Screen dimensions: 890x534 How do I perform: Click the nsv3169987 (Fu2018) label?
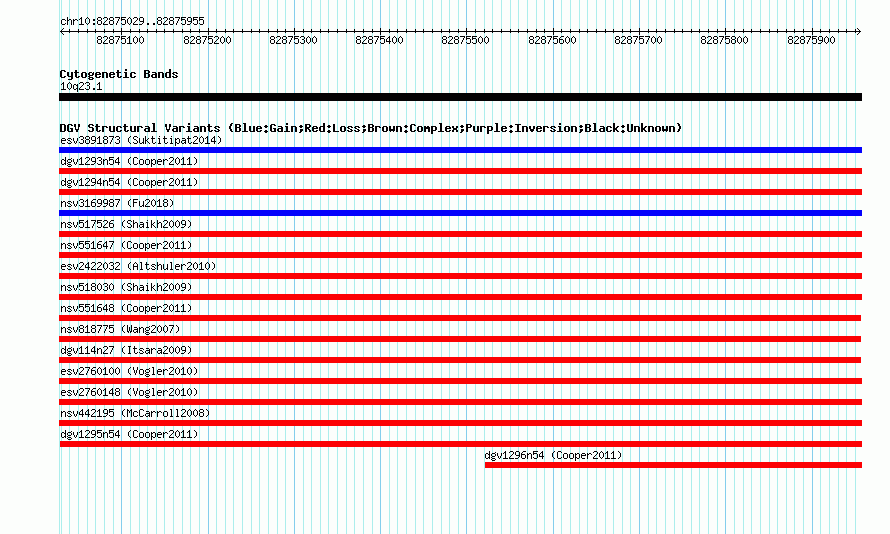117,203
